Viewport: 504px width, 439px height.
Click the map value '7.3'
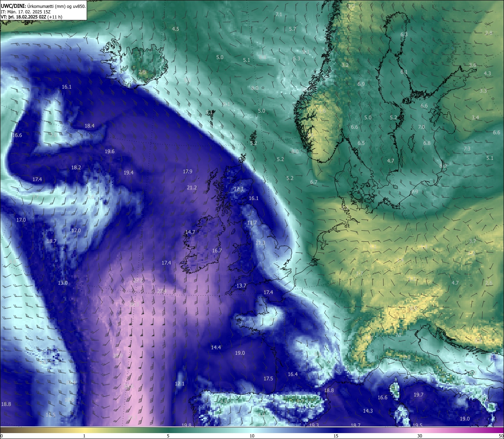coord(467,149)
